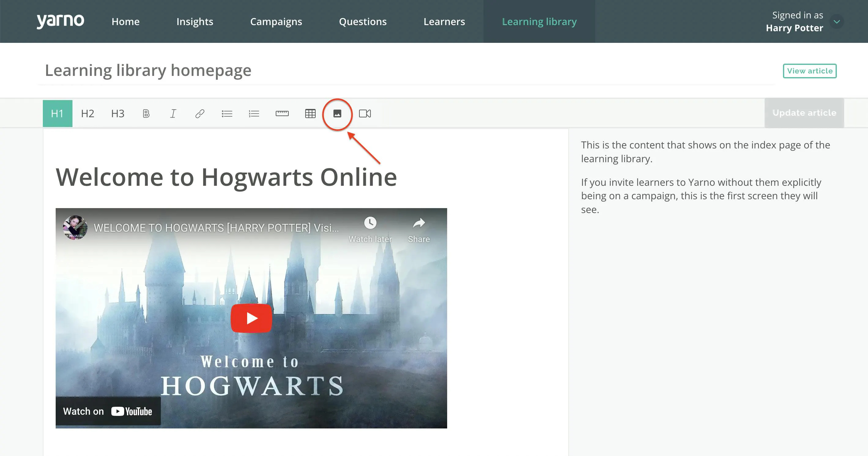
Task: Apply H2 heading format
Action: pos(87,113)
